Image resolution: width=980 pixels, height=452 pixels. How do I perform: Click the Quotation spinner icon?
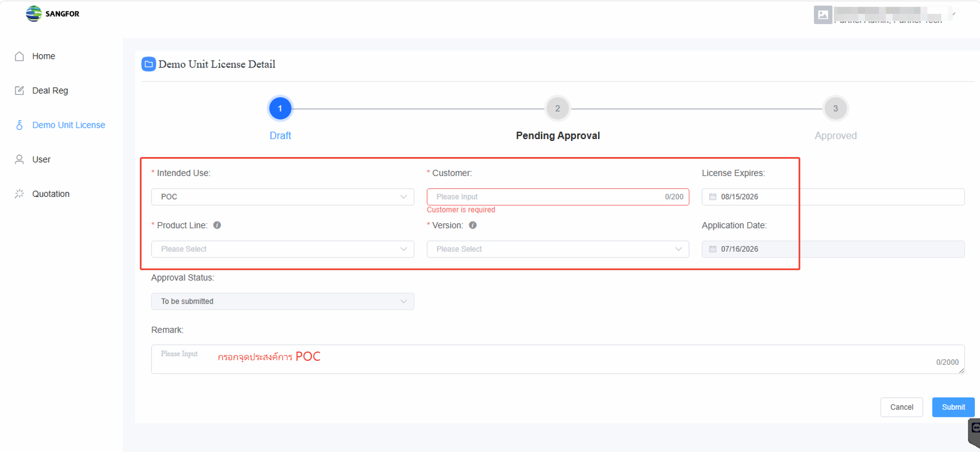point(20,194)
